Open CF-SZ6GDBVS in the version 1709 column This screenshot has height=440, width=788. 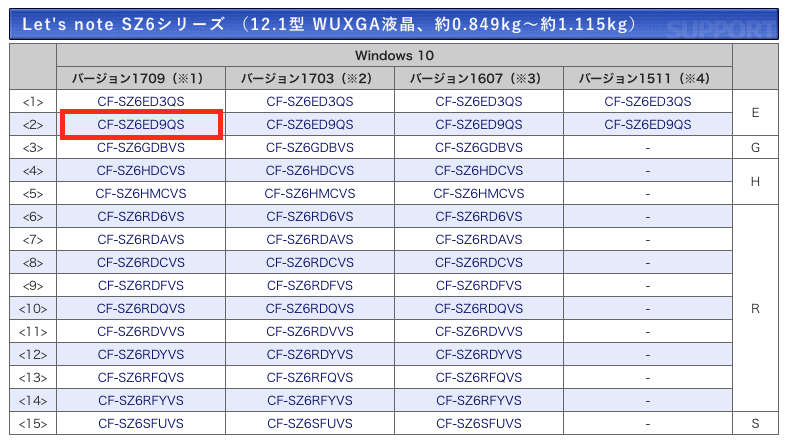(141, 148)
